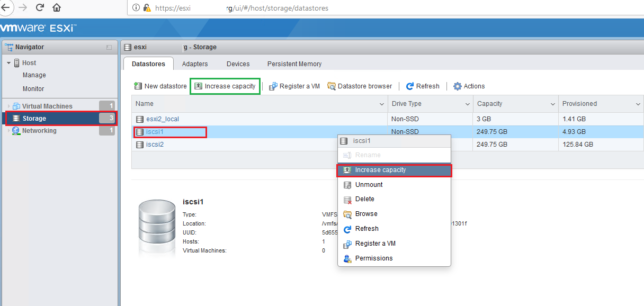The height and width of the screenshot is (306, 644).
Task: Open Monitor under Host
Action: [33, 89]
